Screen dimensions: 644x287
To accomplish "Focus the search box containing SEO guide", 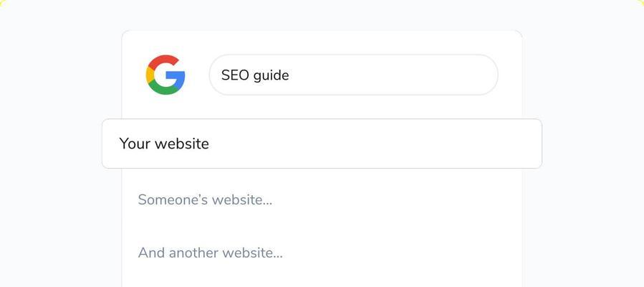I will coord(353,75).
